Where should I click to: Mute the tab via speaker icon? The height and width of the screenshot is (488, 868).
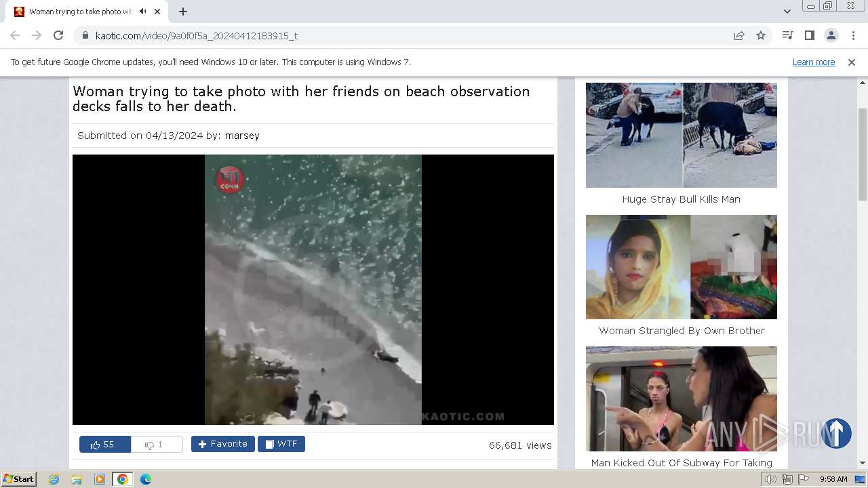pyautogui.click(x=142, y=12)
